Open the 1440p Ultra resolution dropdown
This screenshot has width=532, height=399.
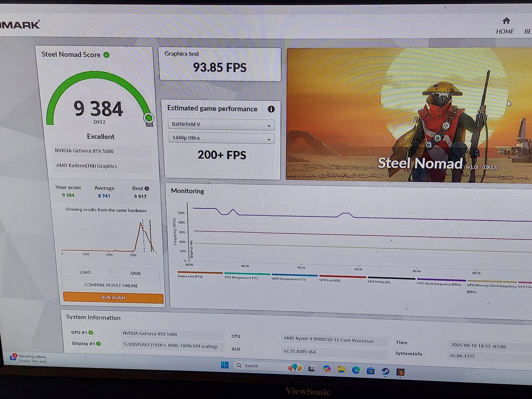pos(222,138)
